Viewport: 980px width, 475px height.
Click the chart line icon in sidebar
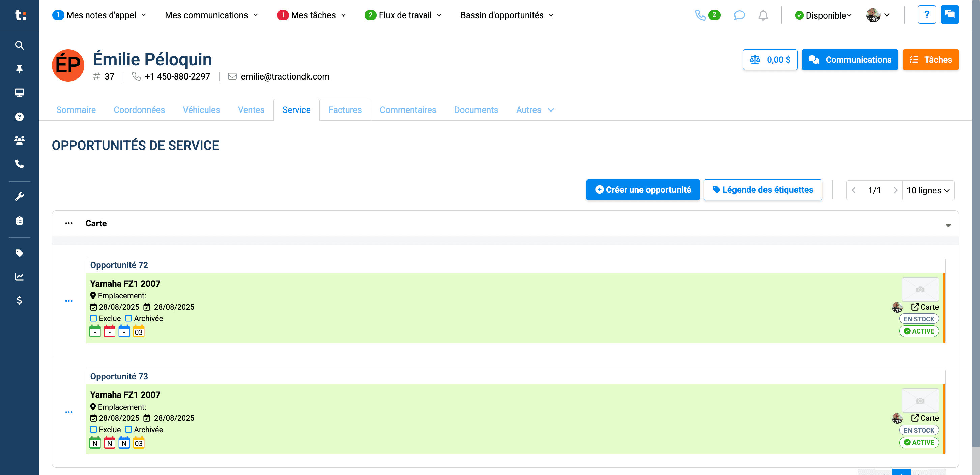point(20,277)
